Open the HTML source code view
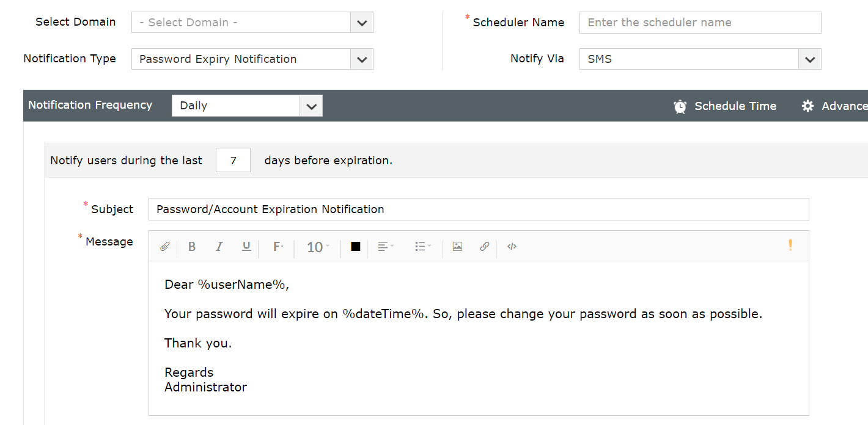 pyautogui.click(x=512, y=247)
